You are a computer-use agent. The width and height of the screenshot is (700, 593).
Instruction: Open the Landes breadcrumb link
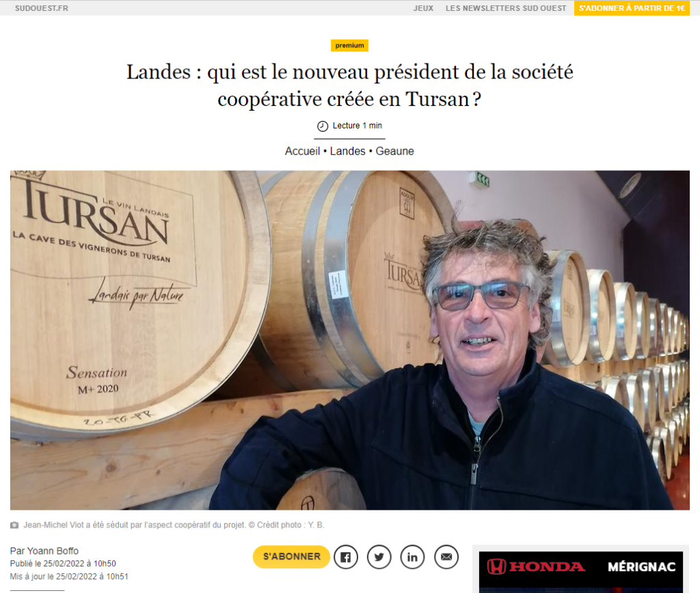[x=348, y=151]
